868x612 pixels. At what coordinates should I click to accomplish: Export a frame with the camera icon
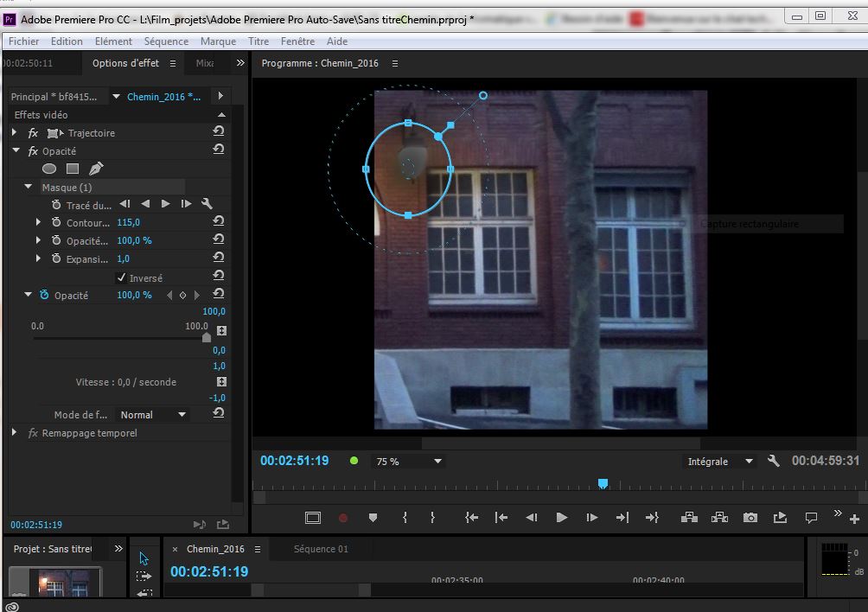750,518
